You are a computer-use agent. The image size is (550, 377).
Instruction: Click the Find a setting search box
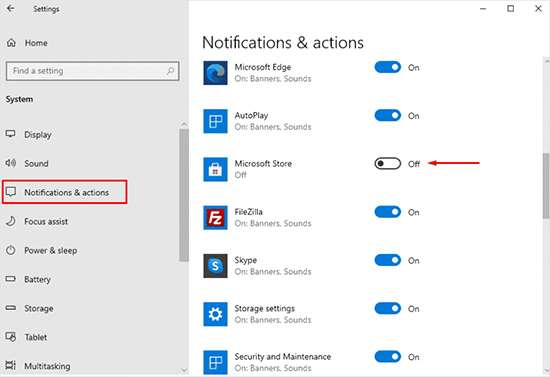[93, 71]
